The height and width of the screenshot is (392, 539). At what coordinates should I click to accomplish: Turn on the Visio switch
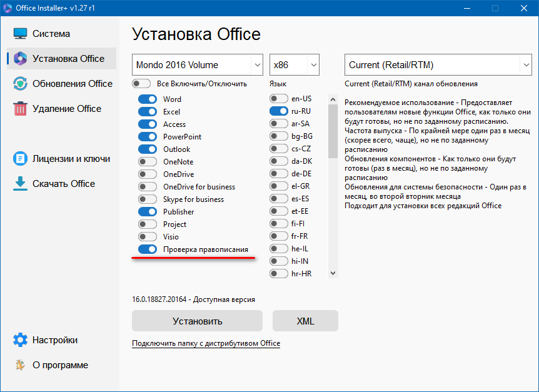(148, 237)
